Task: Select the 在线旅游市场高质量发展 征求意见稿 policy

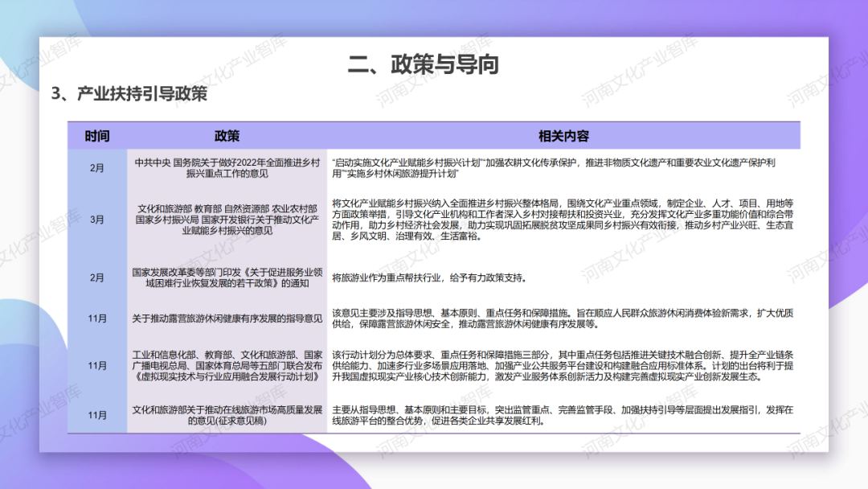Action: [x=228, y=415]
